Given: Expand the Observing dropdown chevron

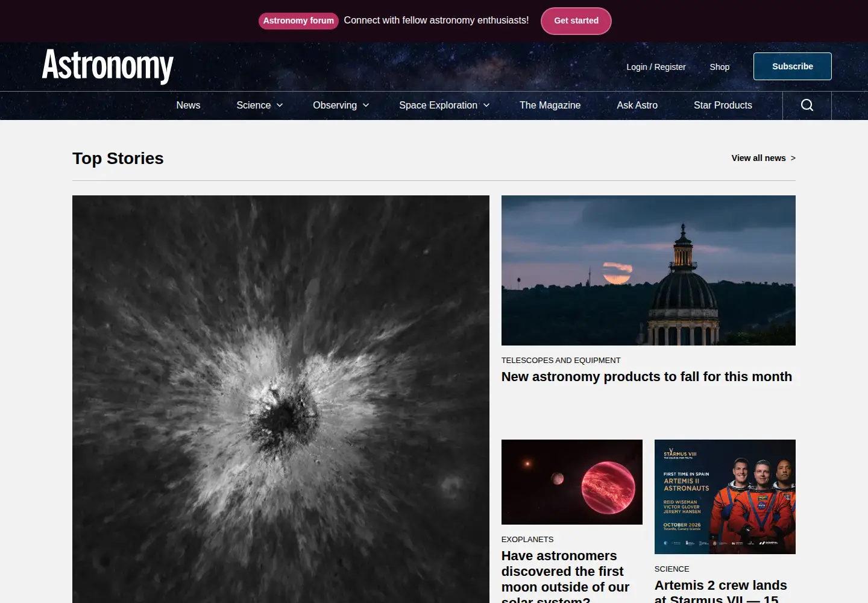Looking at the screenshot, I should click(366, 106).
